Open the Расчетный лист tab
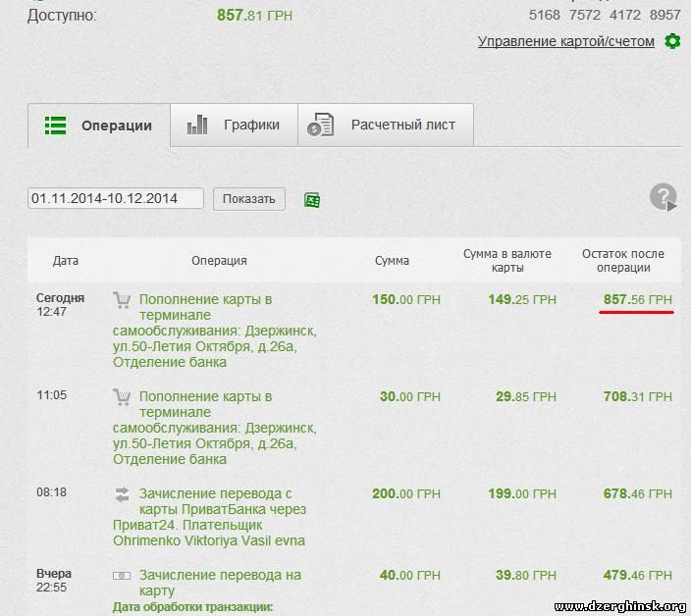 pyautogui.click(x=402, y=126)
